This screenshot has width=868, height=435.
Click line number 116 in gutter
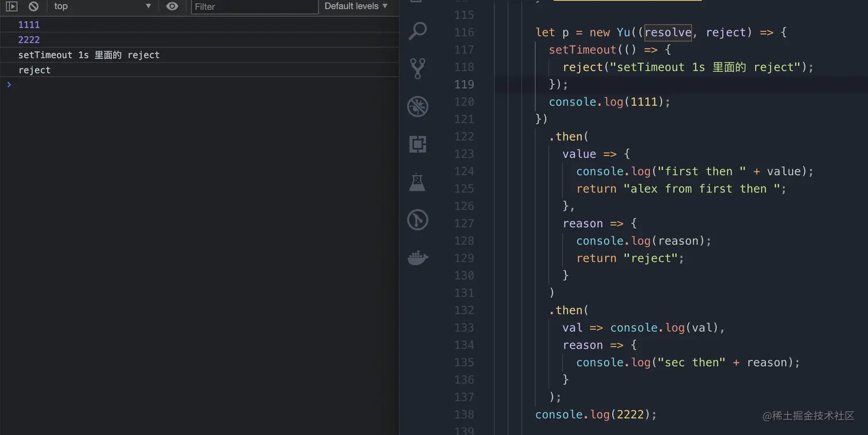464,33
